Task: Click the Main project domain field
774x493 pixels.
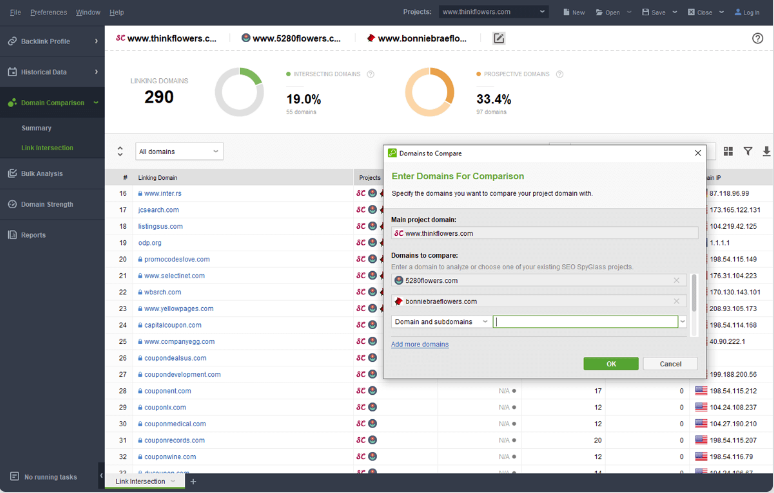Action: [544, 233]
